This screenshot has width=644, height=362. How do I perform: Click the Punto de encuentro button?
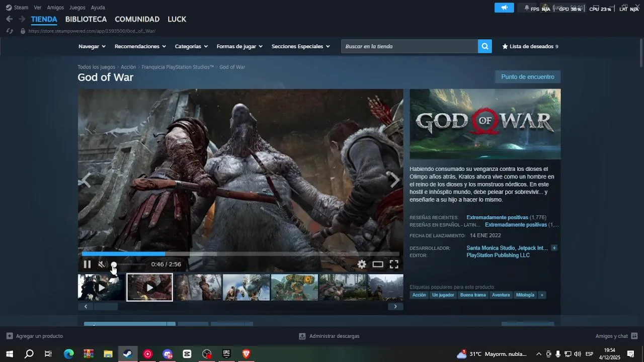pyautogui.click(x=528, y=77)
